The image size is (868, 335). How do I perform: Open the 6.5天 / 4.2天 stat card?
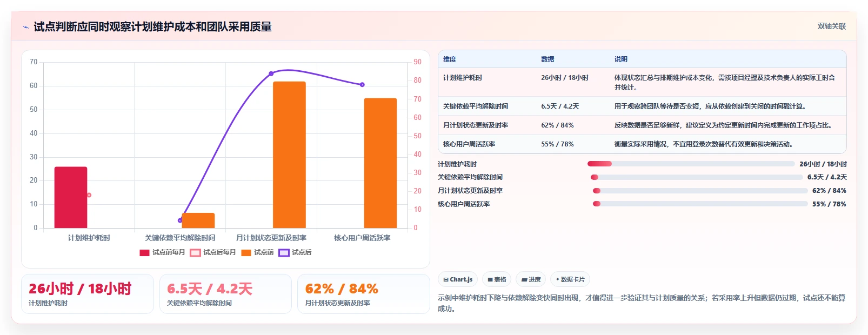click(225, 294)
